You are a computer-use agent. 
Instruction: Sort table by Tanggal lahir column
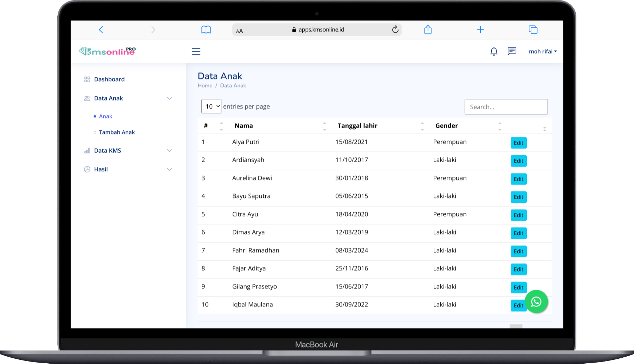tap(357, 126)
